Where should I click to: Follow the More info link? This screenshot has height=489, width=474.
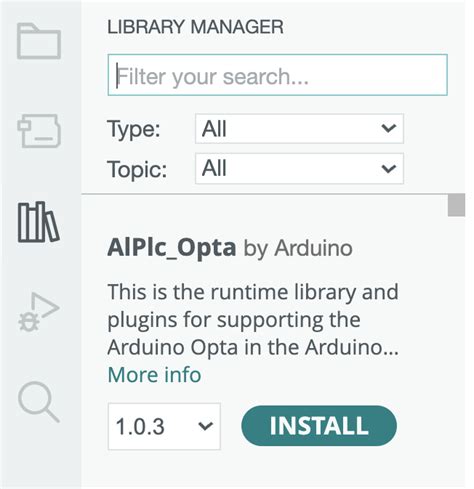click(x=154, y=375)
